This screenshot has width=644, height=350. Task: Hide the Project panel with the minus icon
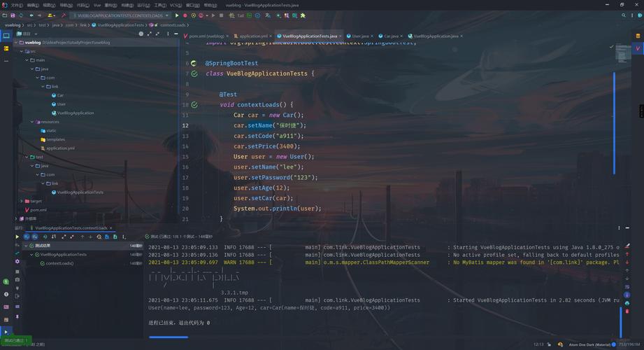tap(176, 34)
